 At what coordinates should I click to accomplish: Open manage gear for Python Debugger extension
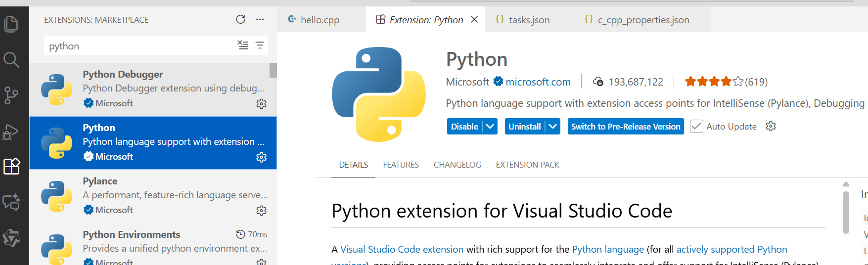pyautogui.click(x=261, y=104)
